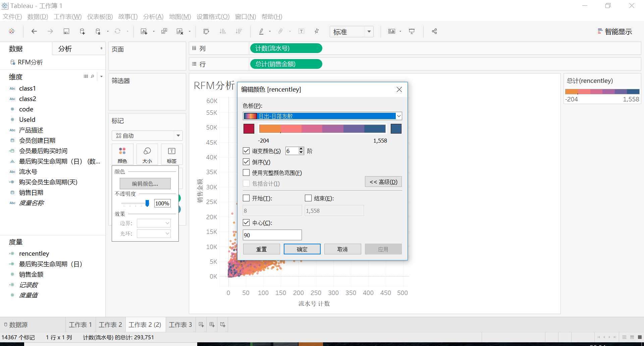Open the show/hide cards dropdown arrow
Viewport: 644px width, 346px height.
(x=400, y=31)
